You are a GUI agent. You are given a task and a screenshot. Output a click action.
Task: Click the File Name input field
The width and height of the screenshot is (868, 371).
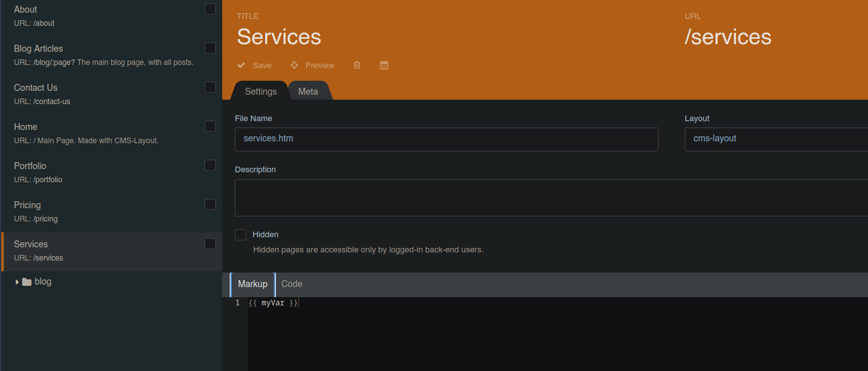(x=446, y=139)
